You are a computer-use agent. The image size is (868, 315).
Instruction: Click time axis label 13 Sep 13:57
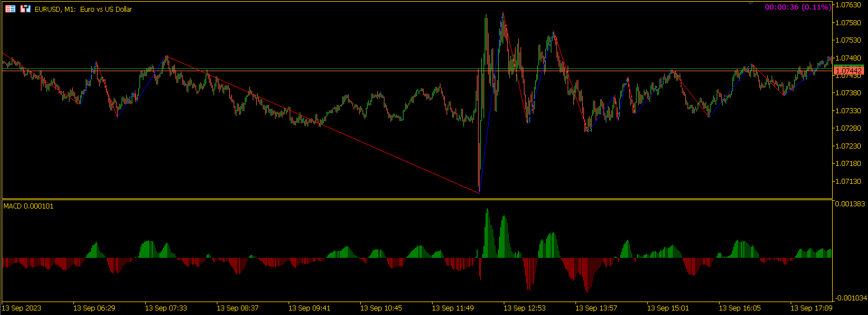coord(596,308)
